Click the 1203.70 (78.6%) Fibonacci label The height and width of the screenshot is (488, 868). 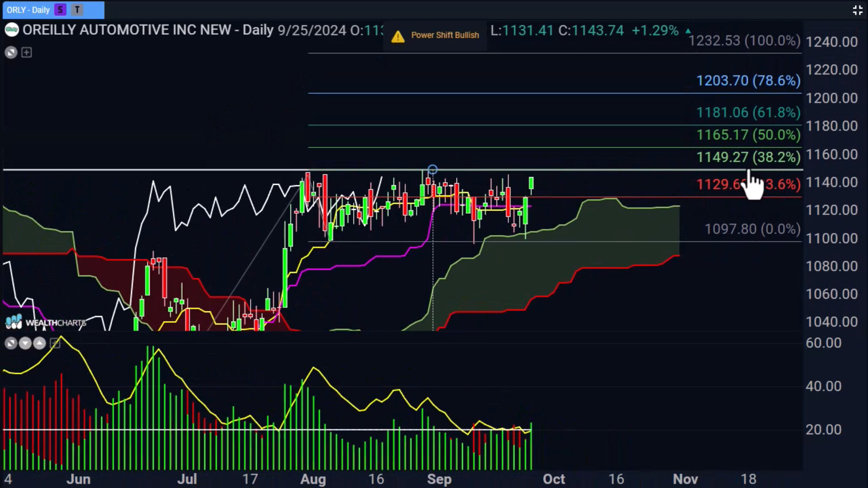click(x=748, y=81)
